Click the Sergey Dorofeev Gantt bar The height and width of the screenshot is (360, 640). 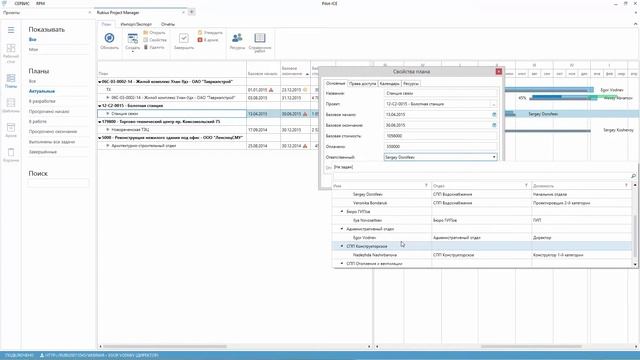point(510,114)
